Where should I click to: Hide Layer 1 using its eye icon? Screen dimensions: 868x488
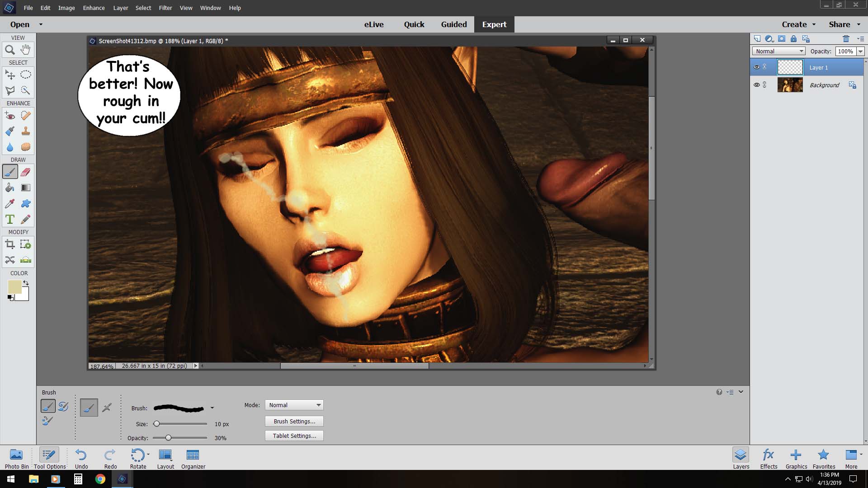tap(756, 67)
